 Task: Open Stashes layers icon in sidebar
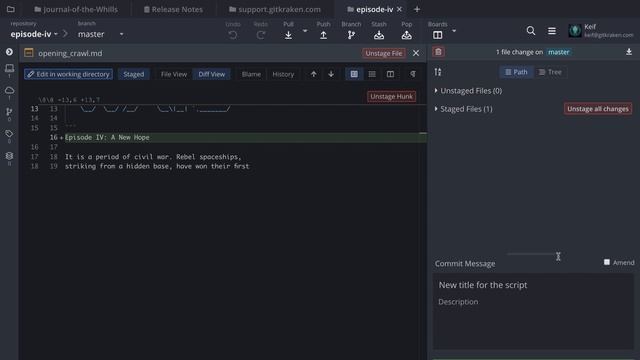[x=9, y=156]
